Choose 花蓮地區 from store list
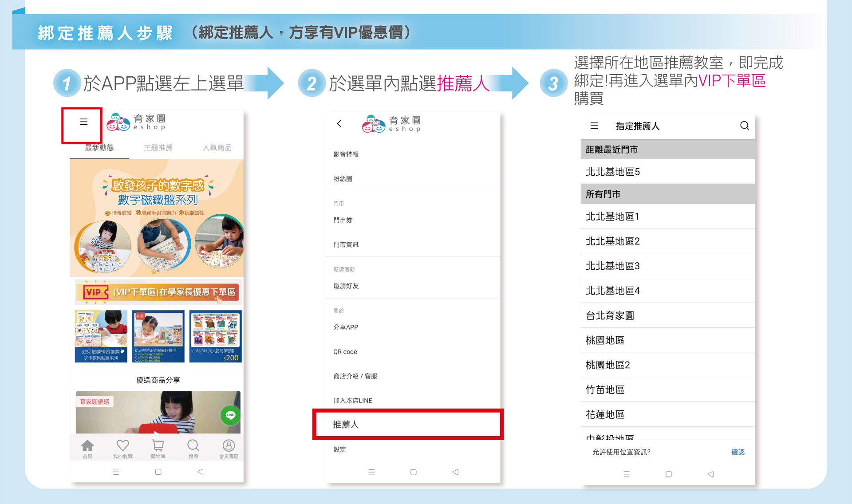 click(x=667, y=414)
